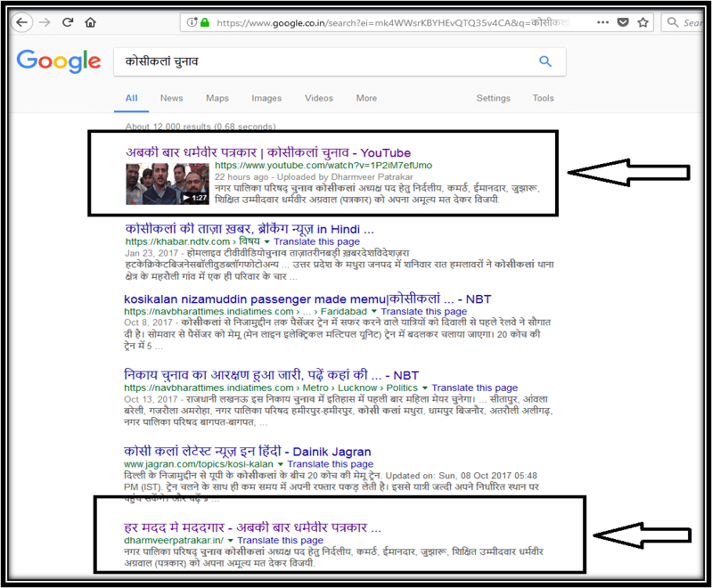Expand dropdown arrow beside dharmveerpatrakar.in
The width and height of the screenshot is (712, 588).
[231, 540]
